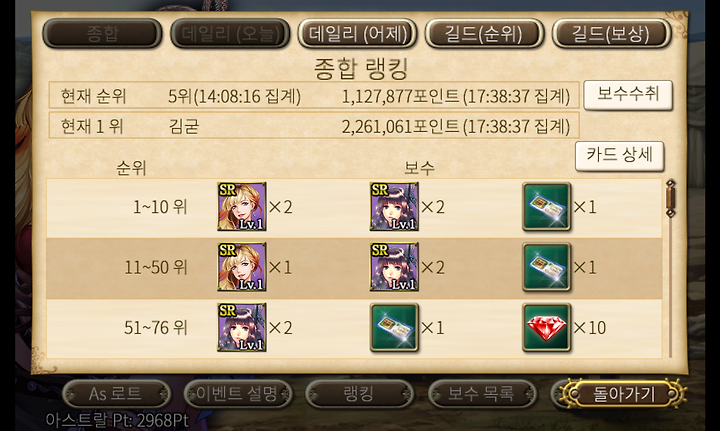Image resolution: width=720 pixels, height=431 pixels.
Task: Tap the ticket reward icon in the 11~50위 row
Action: [x=546, y=267]
